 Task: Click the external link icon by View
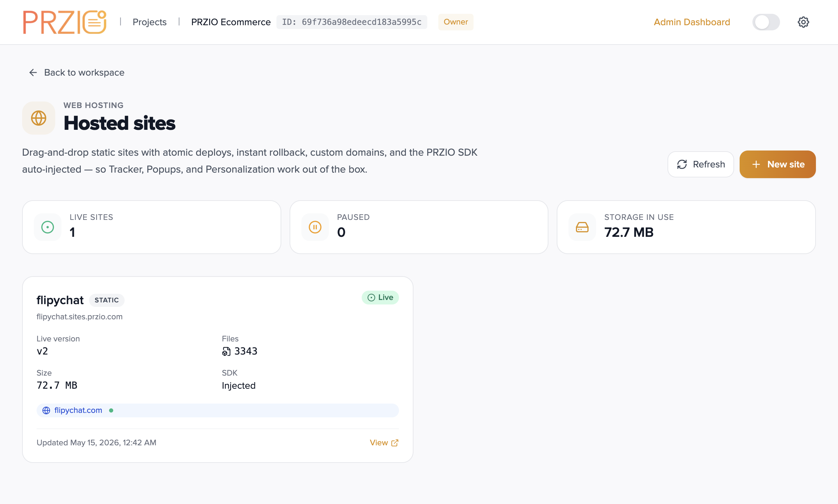395,443
